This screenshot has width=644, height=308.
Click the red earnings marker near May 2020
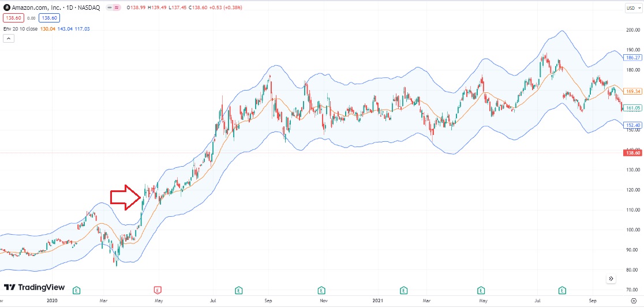[158, 290]
